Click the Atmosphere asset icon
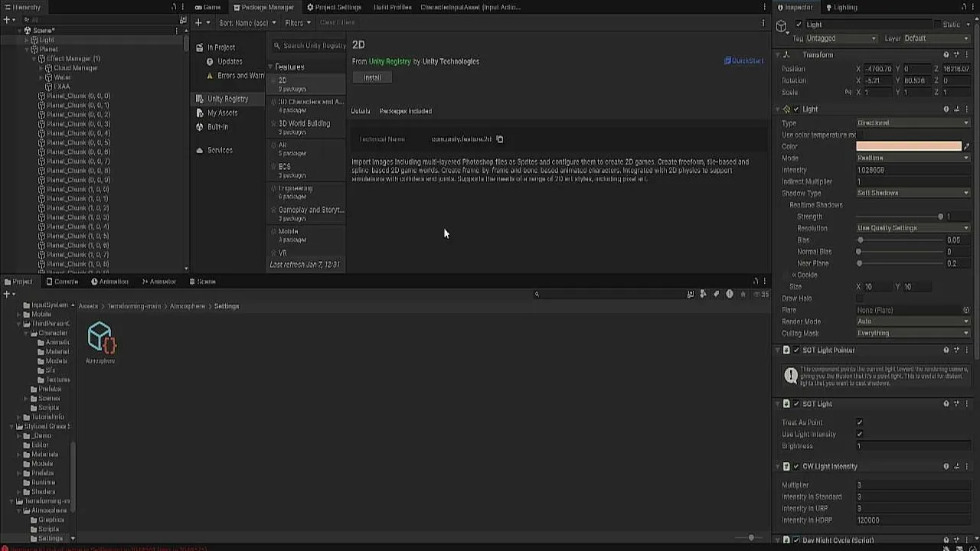The image size is (980, 551). [x=100, y=337]
